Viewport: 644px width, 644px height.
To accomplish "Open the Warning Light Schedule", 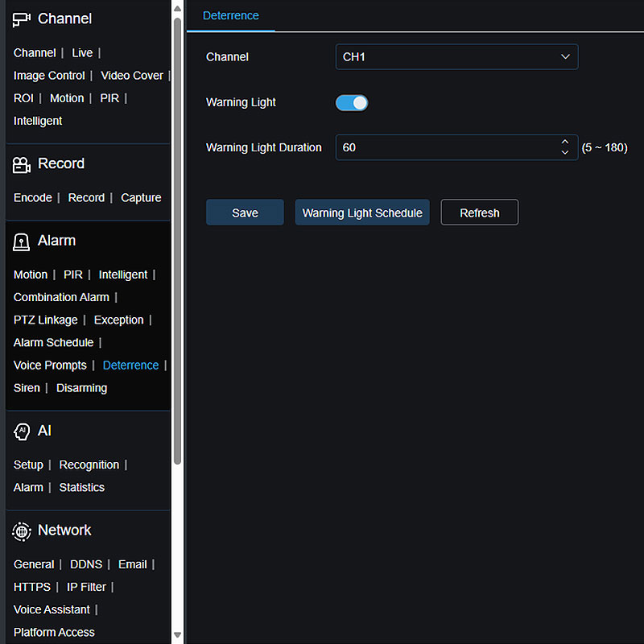I will [362, 213].
